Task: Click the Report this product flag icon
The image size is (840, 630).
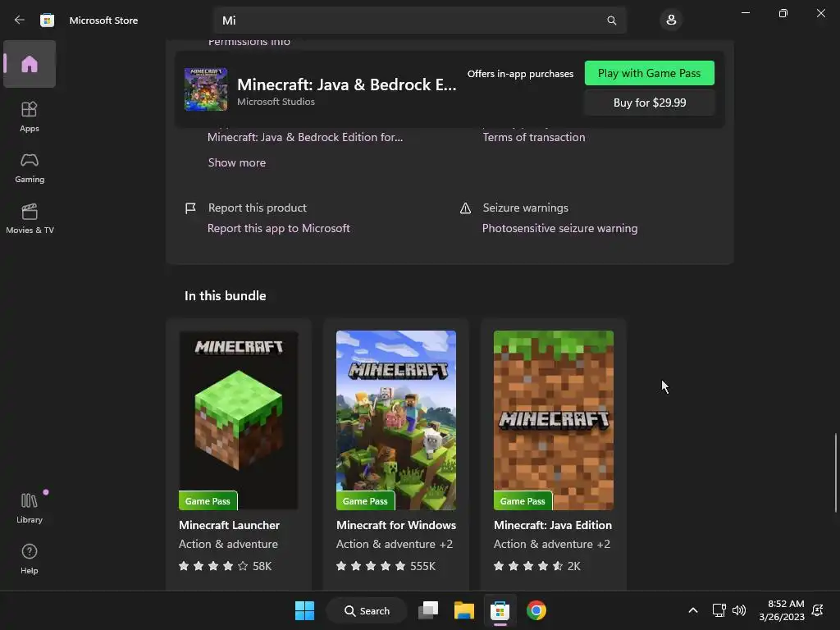Action: point(190,208)
